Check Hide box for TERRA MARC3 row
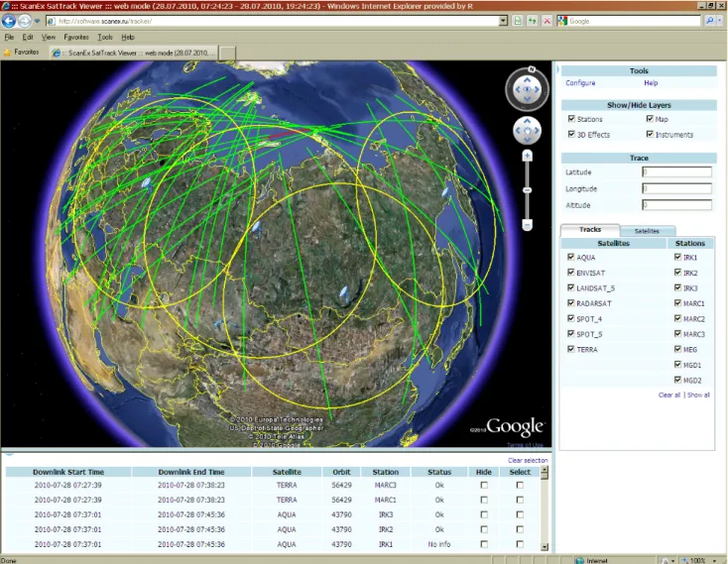 [x=484, y=485]
